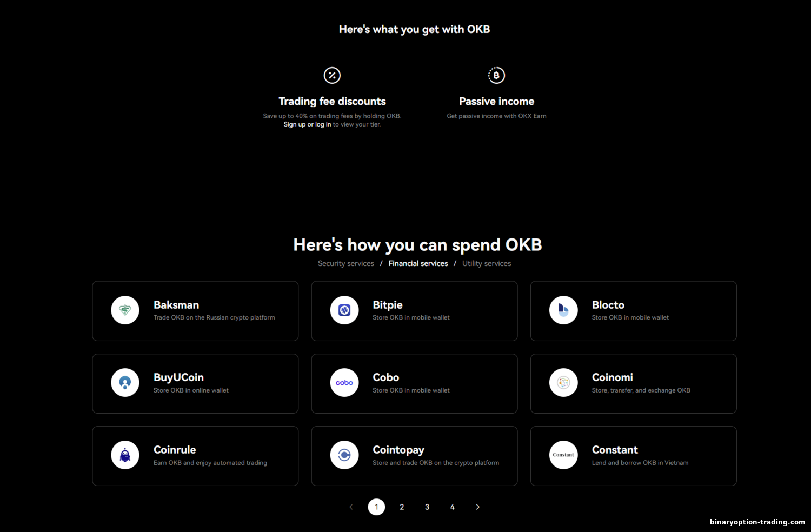Click 'Here's what you get with OKB' heading
This screenshot has width=811, height=532.
point(414,29)
